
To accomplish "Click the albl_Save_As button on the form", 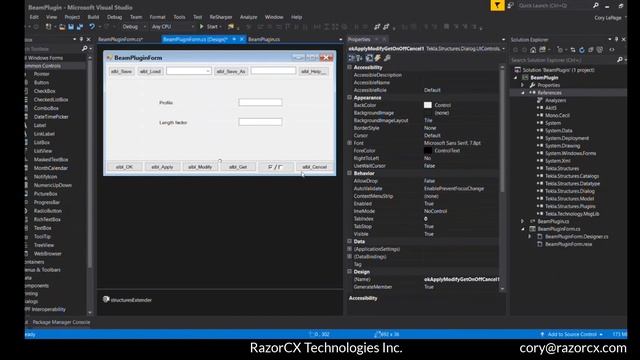I will coord(231,71).
